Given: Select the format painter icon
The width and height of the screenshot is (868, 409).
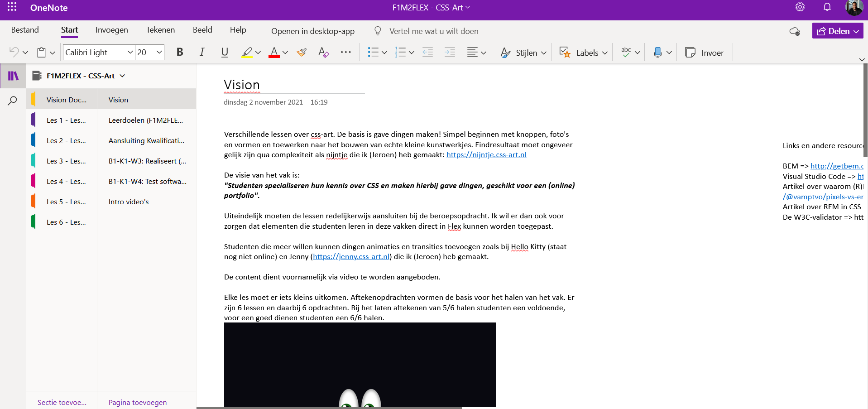Looking at the screenshot, I should coord(302,53).
